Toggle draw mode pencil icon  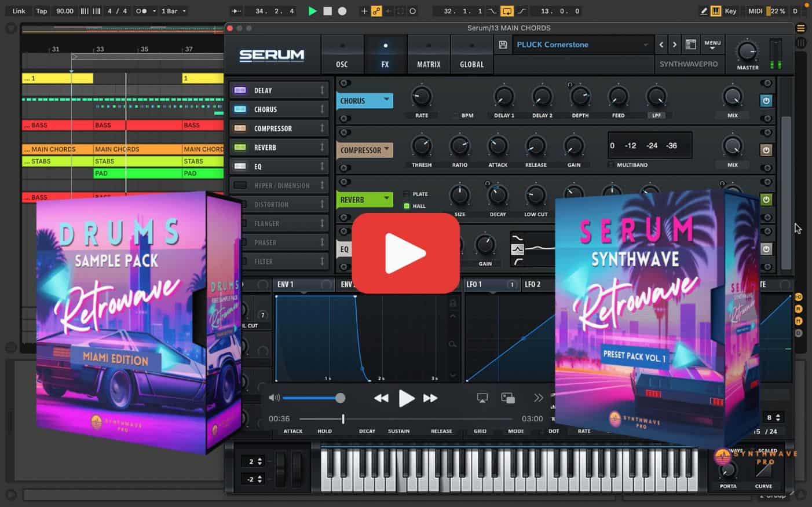704,11
